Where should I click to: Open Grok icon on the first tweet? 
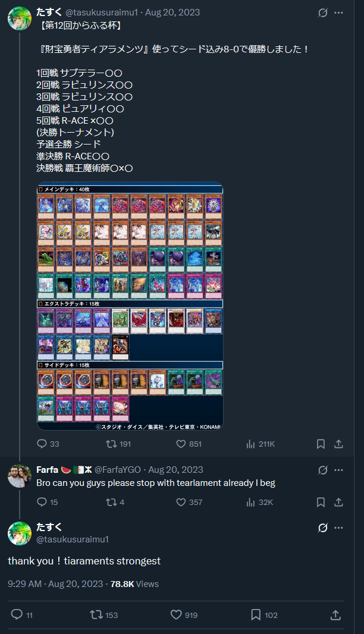[x=323, y=13]
